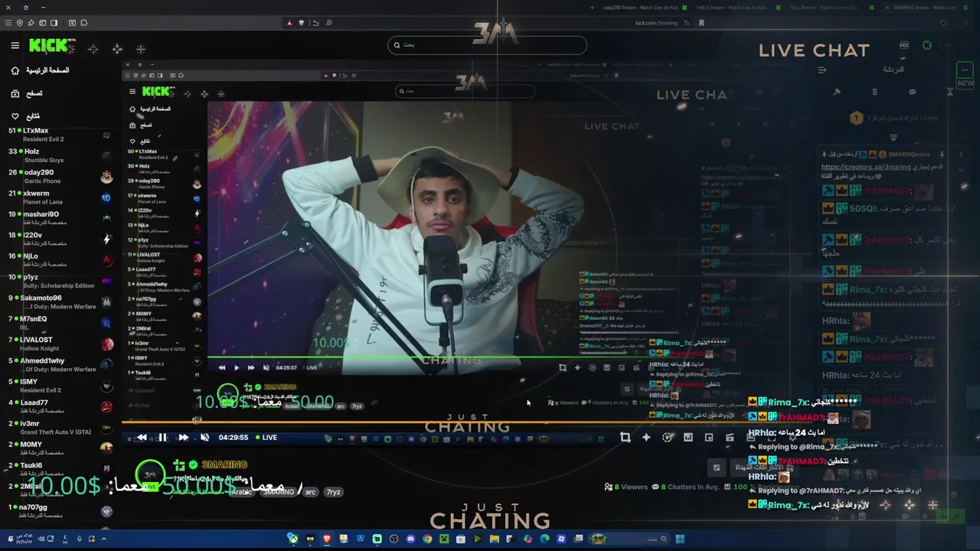Open Holz Stumble Guys channel
The height and width of the screenshot is (551, 980).
[60, 156]
